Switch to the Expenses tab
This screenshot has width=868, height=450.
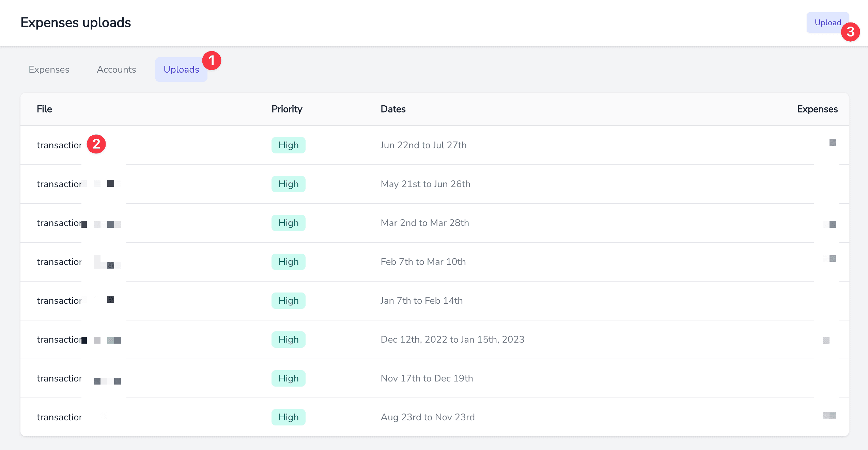(x=49, y=70)
